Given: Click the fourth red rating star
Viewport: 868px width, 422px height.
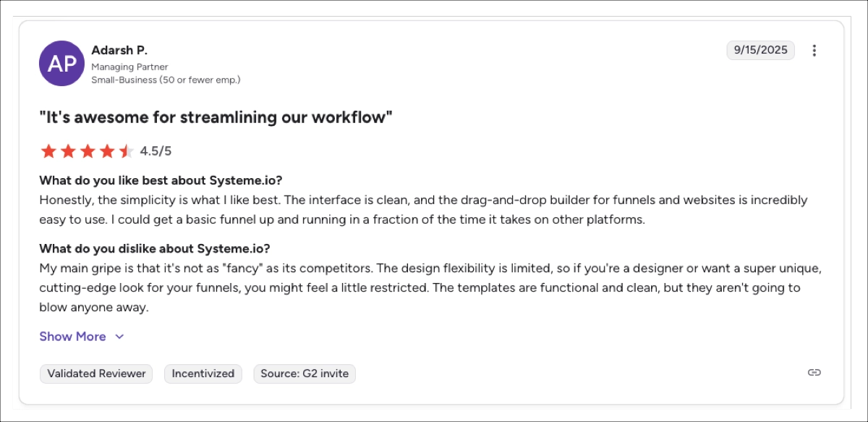Looking at the screenshot, I should [x=107, y=151].
